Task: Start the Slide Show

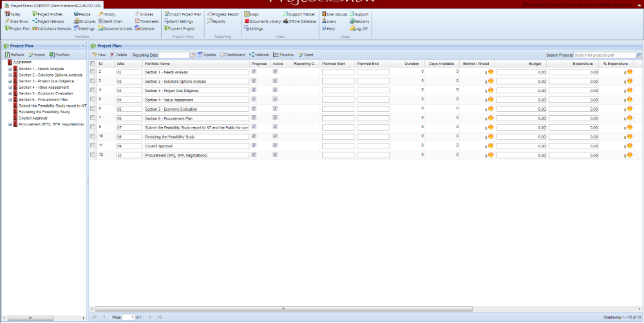Action: 17,21
